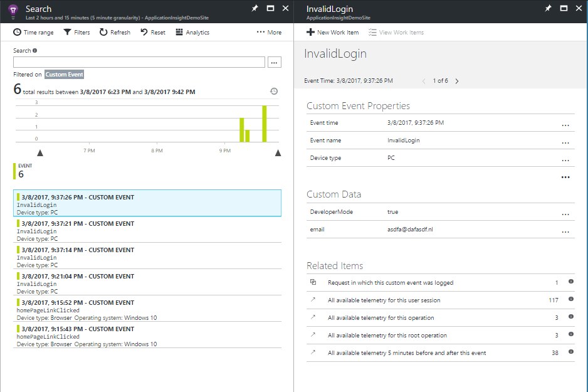This screenshot has height=392, width=588.
Task: Select the 9:37:21 PM InvalidLogin event
Action: pyautogui.click(x=147, y=230)
